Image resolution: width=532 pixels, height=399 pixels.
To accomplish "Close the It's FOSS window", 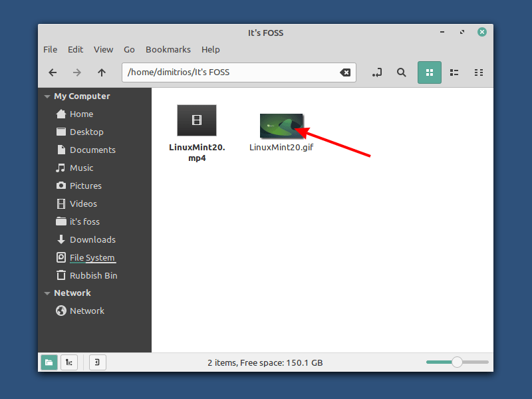I will click(x=481, y=32).
